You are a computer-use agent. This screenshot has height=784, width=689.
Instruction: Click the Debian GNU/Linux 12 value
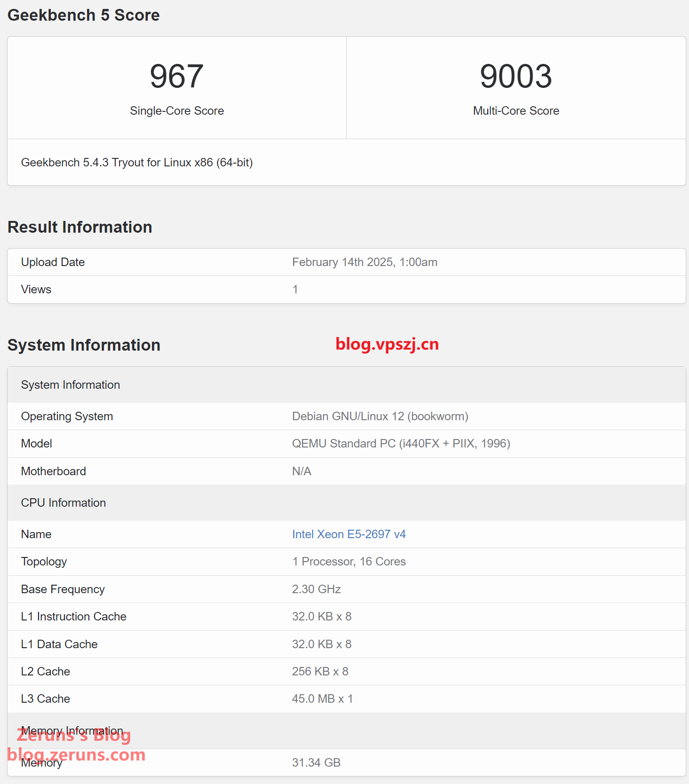click(x=380, y=416)
